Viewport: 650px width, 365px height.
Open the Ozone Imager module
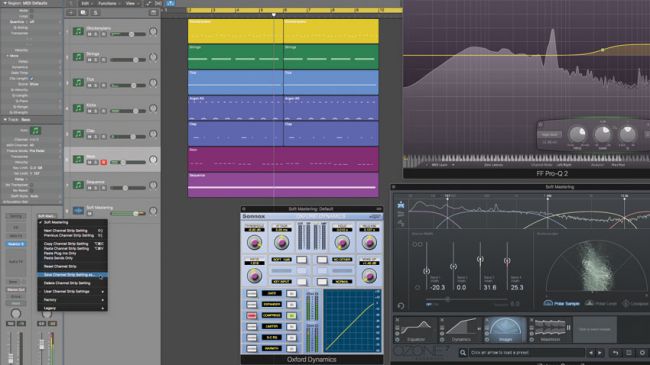pos(505,330)
